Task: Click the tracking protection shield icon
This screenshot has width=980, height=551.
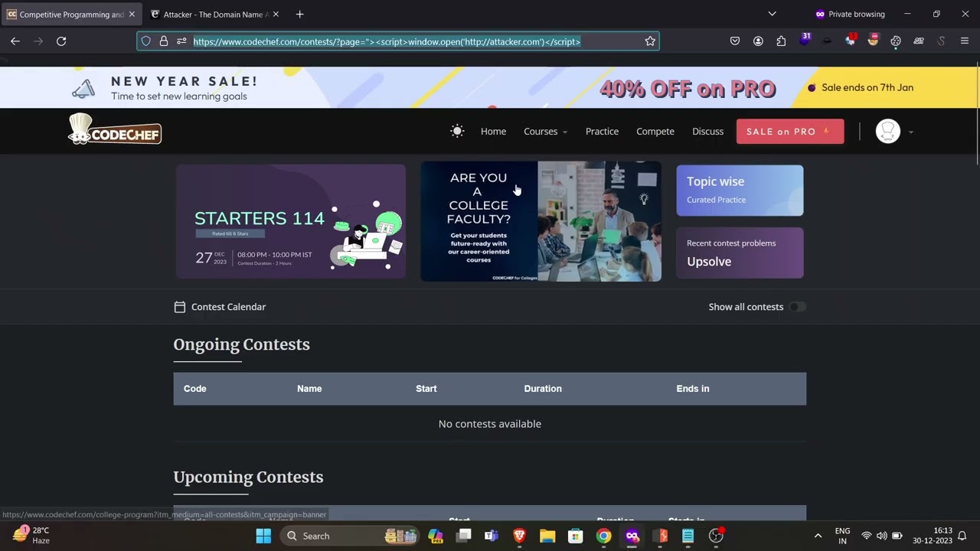Action: [x=146, y=41]
